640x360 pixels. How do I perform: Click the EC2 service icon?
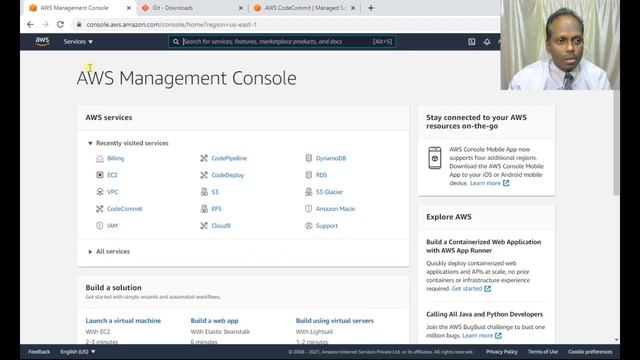pyautogui.click(x=100, y=175)
